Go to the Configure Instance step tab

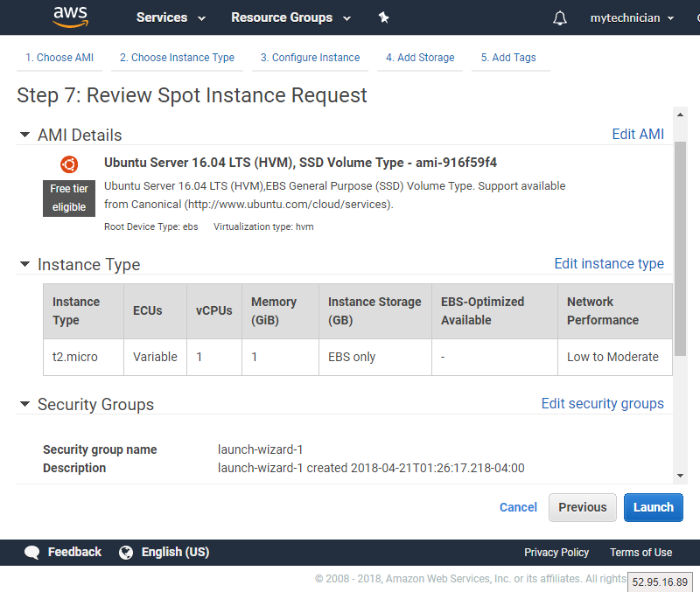coord(310,58)
